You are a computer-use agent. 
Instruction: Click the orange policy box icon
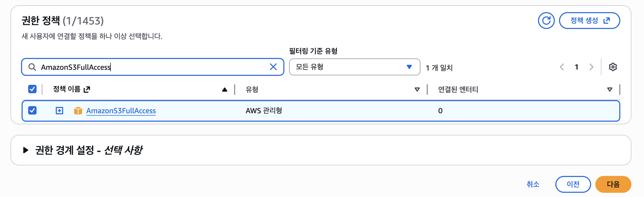pyautogui.click(x=78, y=111)
